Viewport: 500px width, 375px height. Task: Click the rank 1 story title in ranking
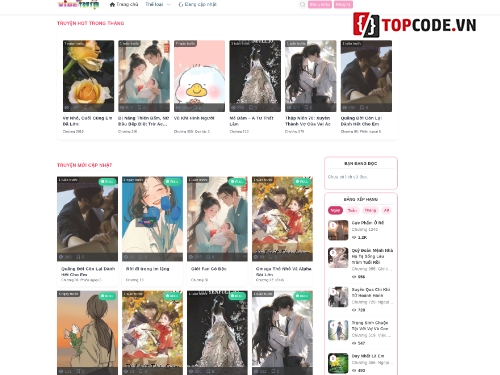(368, 223)
